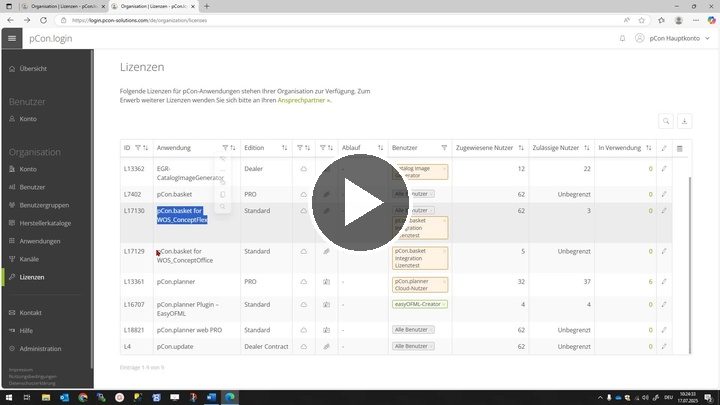Select Lizenzen in the sidebar
This screenshot has height=405, width=720.
[x=32, y=277]
